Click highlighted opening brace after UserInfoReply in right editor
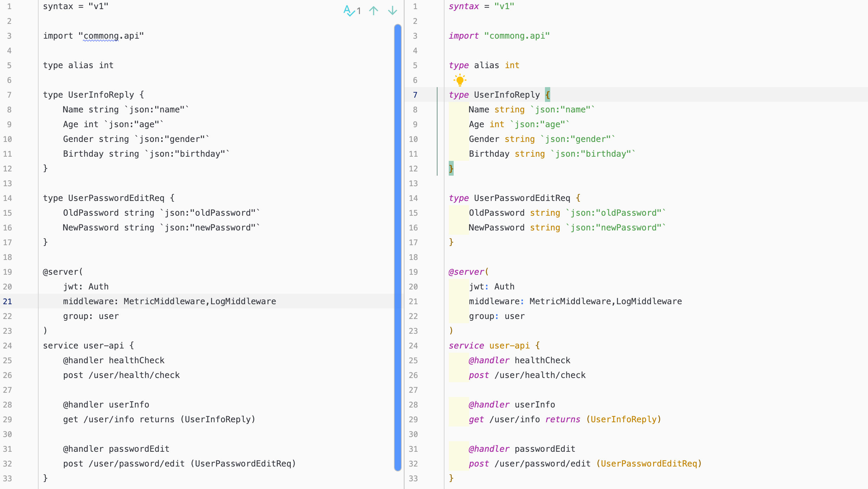Viewport: 868px width, 489px height. (x=547, y=95)
